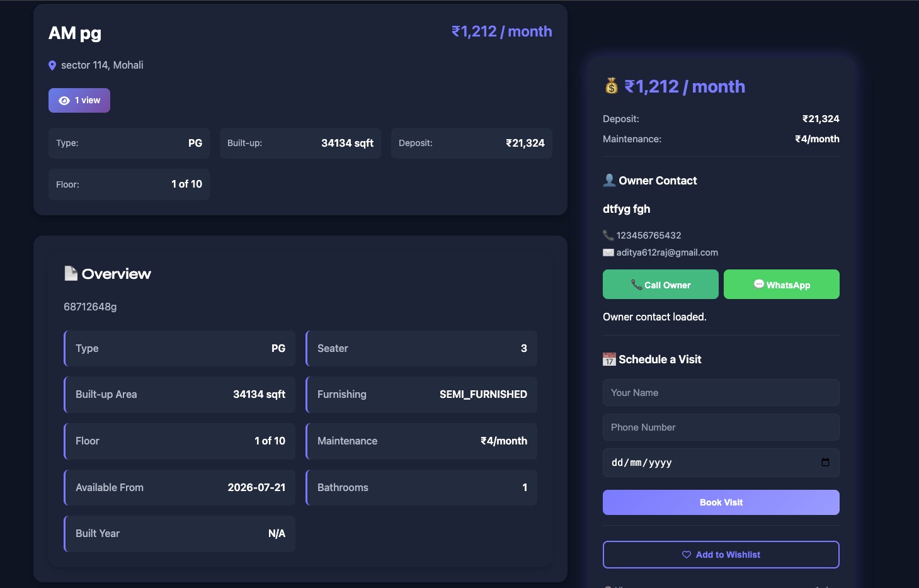The height and width of the screenshot is (588, 919).
Task: Click the person icon beside Owner Contact
Action: pyautogui.click(x=609, y=180)
